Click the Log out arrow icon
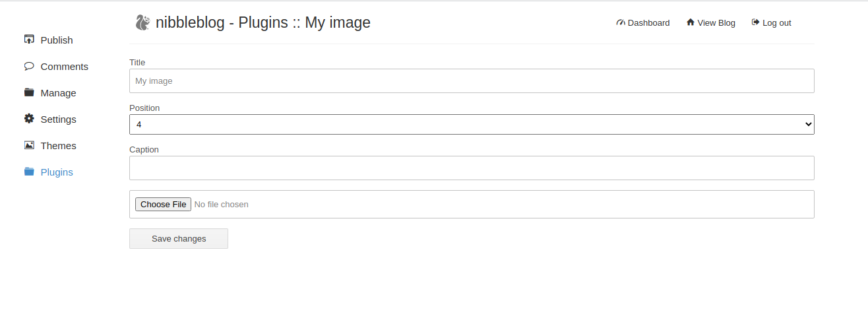Image resolution: width=868 pixels, height=332 pixels. pyautogui.click(x=756, y=22)
